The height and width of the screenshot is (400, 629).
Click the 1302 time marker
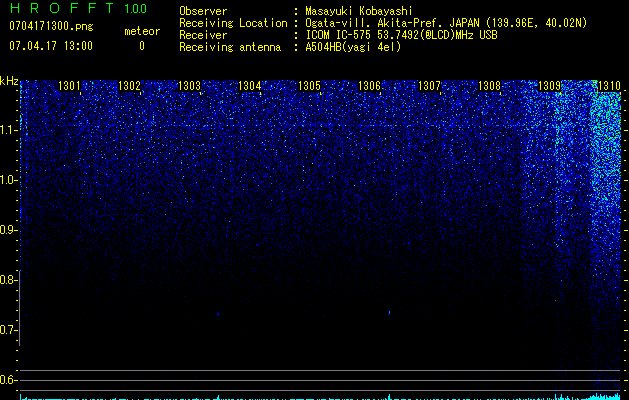pyautogui.click(x=129, y=86)
